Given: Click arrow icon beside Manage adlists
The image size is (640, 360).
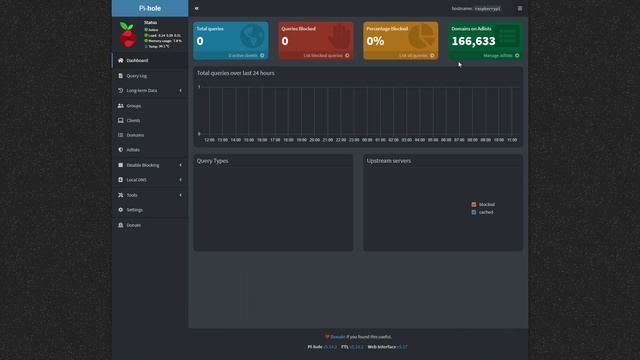Looking at the screenshot, I should (517, 56).
